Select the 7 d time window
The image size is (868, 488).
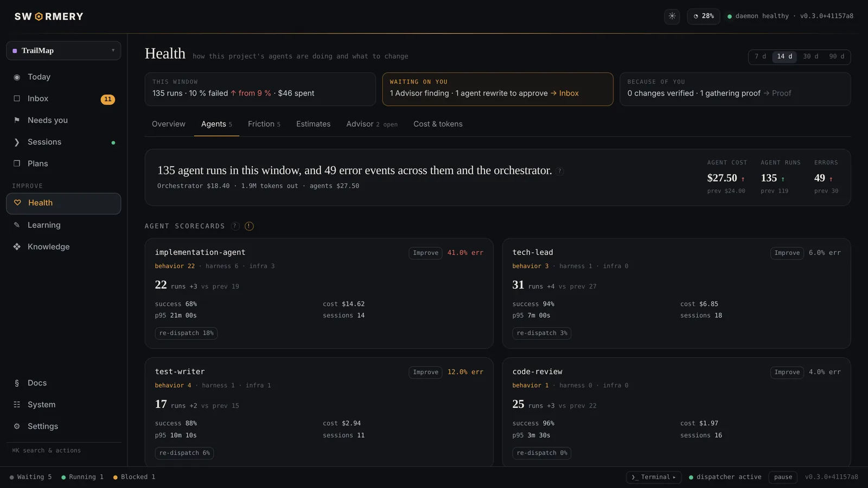tap(761, 56)
